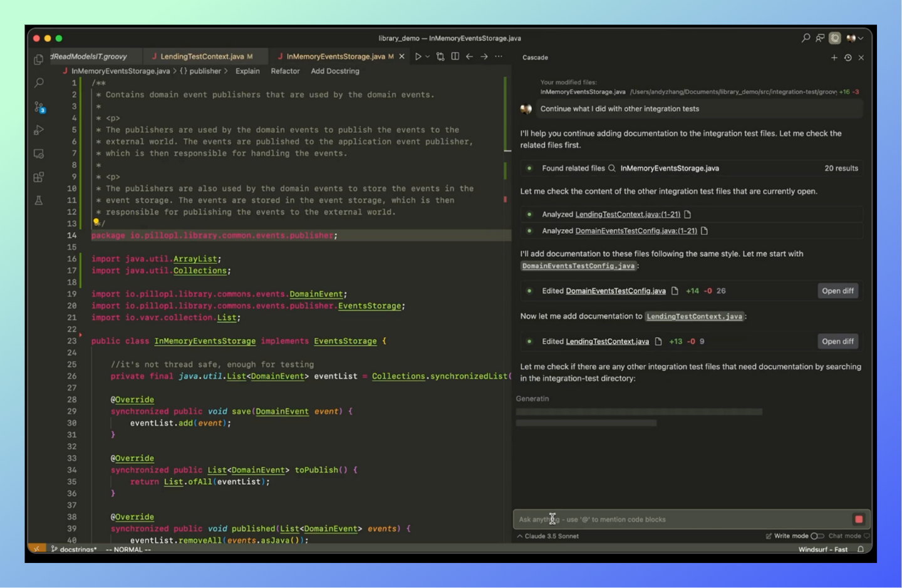Viewport: 902px width, 588px height.
Task: Open Source Control showing 3 pending changes
Action: tap(38, 106)
